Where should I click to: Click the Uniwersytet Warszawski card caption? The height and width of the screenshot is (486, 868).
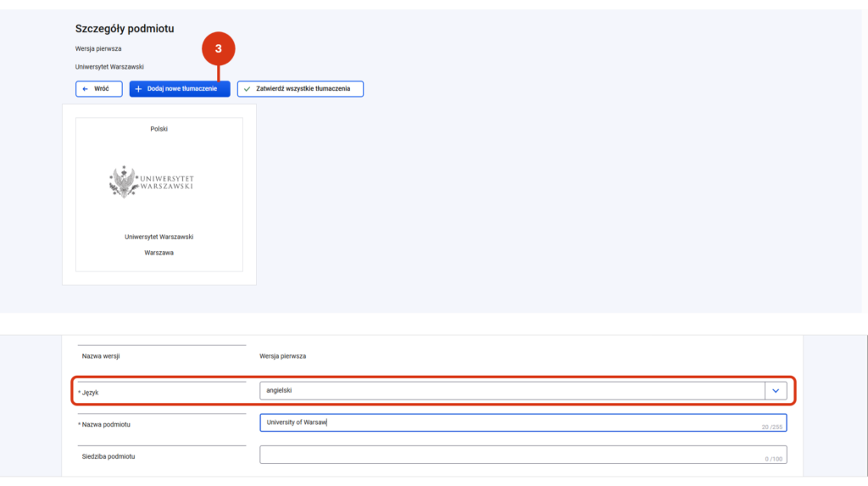(159, 237)
